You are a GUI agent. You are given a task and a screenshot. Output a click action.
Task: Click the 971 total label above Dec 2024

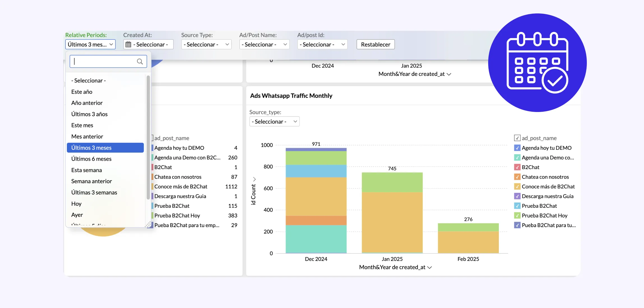click(316, 144)
